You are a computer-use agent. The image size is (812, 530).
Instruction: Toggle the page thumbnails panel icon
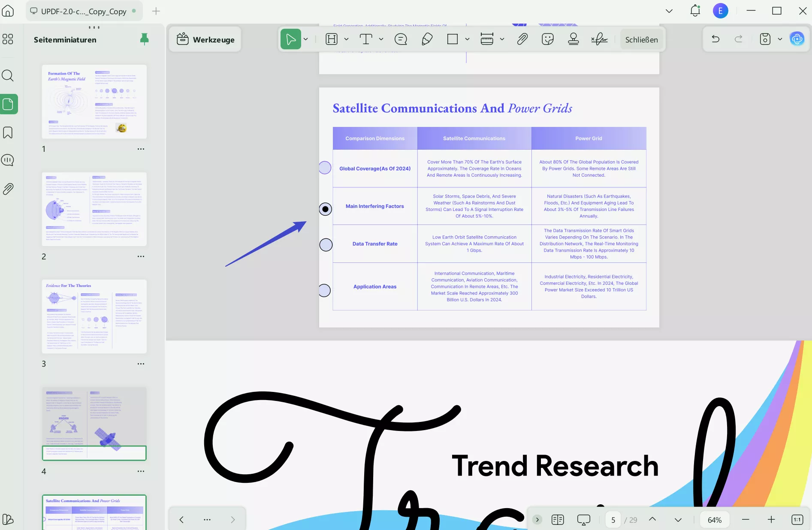(8, 104)
